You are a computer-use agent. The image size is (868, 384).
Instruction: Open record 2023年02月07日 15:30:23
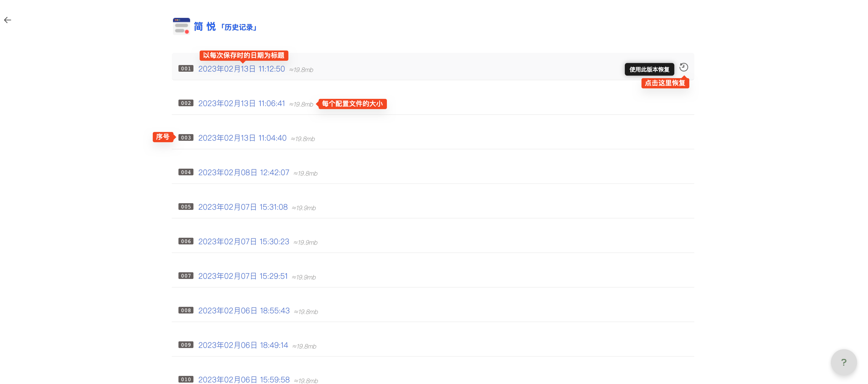[x=244, y=242]
